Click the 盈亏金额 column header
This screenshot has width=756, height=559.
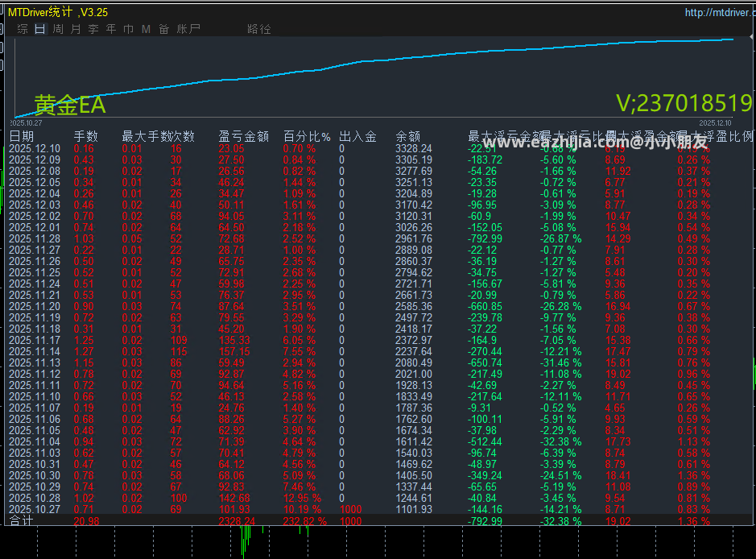coord(243,136)
